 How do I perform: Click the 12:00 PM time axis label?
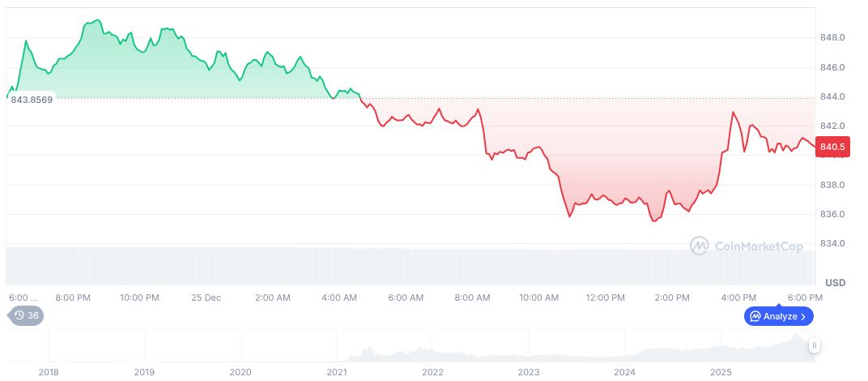605,298
